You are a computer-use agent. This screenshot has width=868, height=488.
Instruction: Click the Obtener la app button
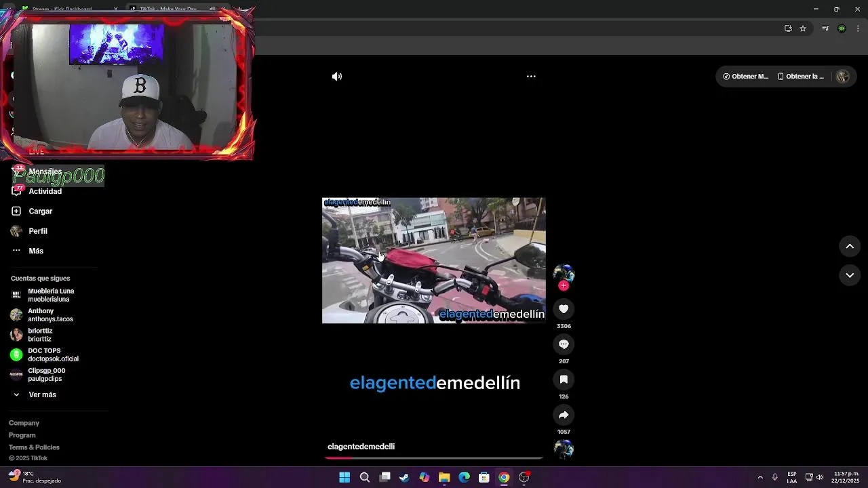[x=801, y=77]
